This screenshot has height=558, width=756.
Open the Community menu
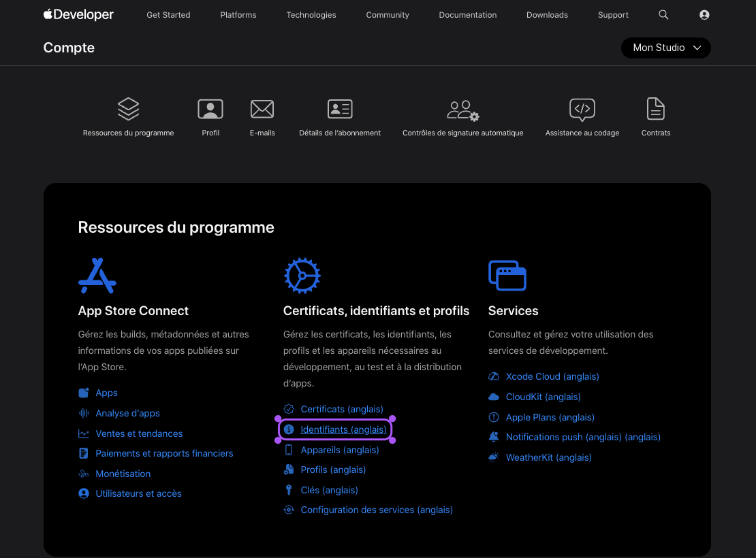point(387,15)
